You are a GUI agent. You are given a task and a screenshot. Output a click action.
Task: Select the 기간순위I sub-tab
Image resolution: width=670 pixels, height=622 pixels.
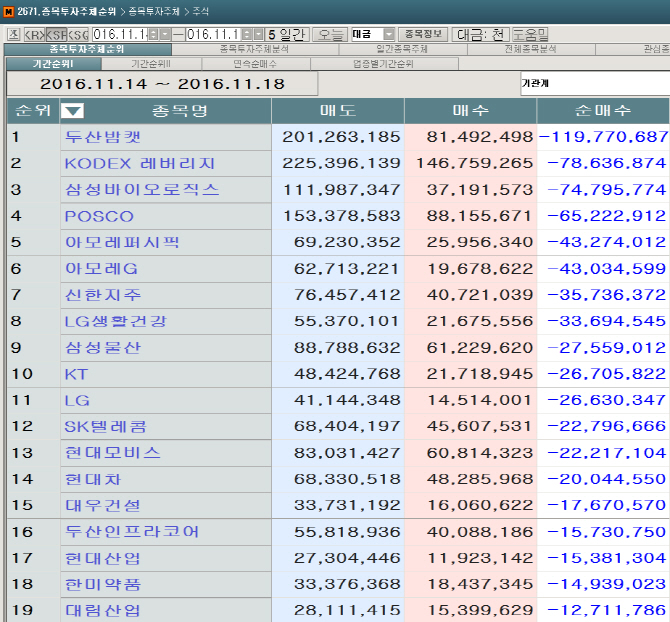[54, 64]
